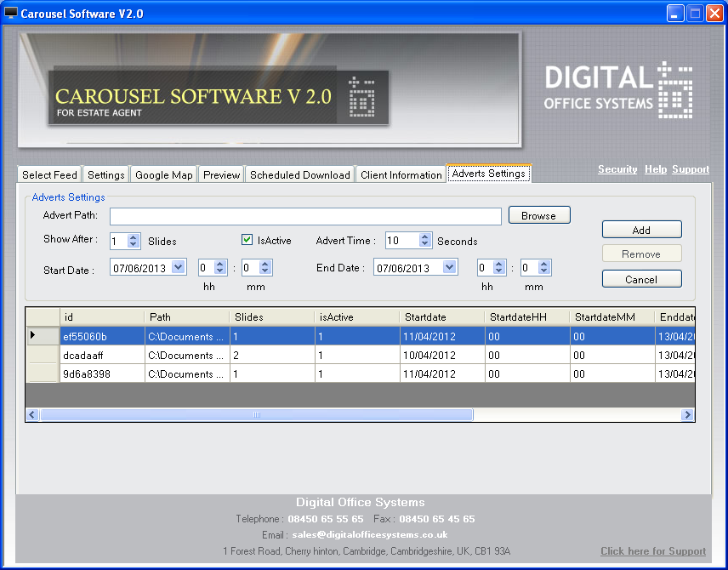Click the Carousel Software title bar monitor icon
This screenshot has height=570, width=728.
pyautogui.click(x=10, y=13)
